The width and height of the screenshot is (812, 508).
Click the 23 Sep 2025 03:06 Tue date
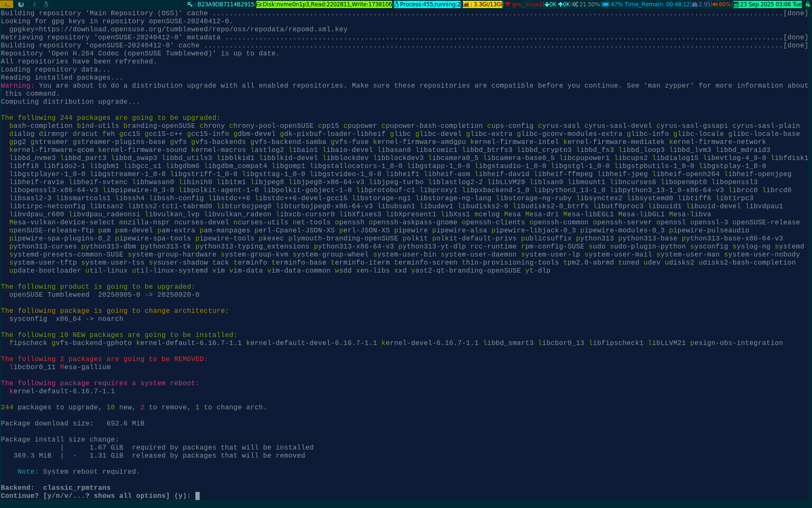click(771, 4)
